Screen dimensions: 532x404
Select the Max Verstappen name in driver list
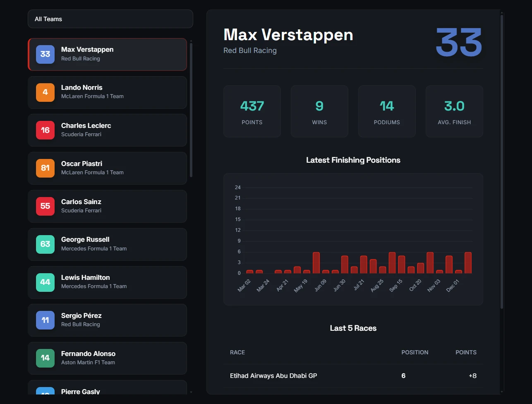click(x=87, y=49)
